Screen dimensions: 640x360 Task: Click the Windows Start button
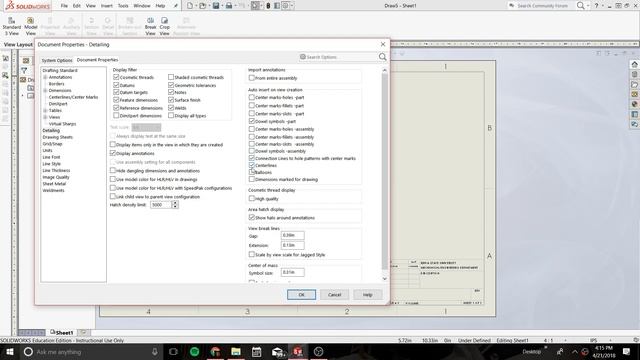[x=9, y=351]
